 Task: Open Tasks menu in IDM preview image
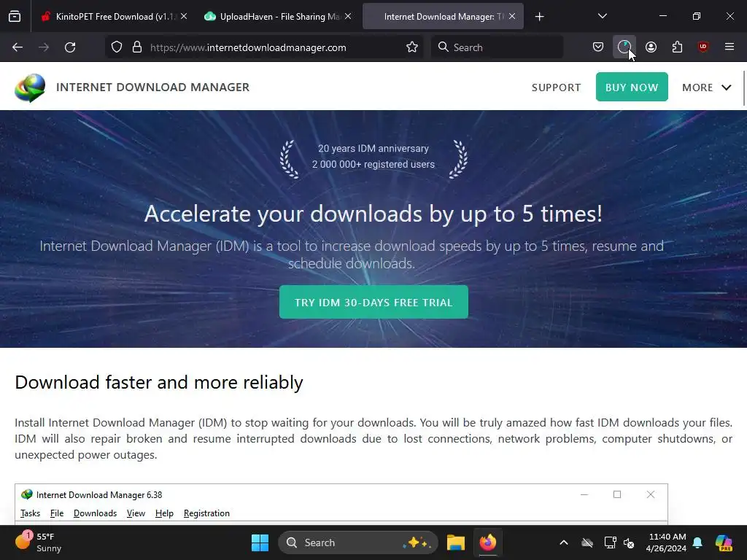[30, 513]
